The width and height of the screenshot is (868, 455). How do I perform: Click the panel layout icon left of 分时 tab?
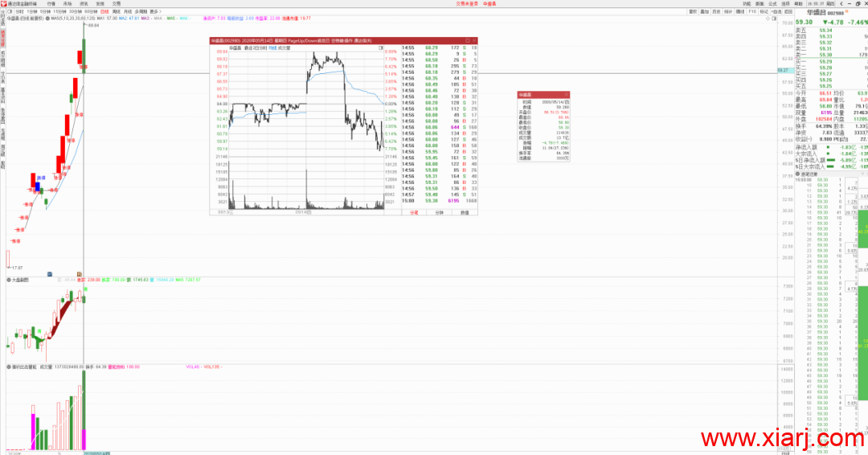tap(10, 11)
